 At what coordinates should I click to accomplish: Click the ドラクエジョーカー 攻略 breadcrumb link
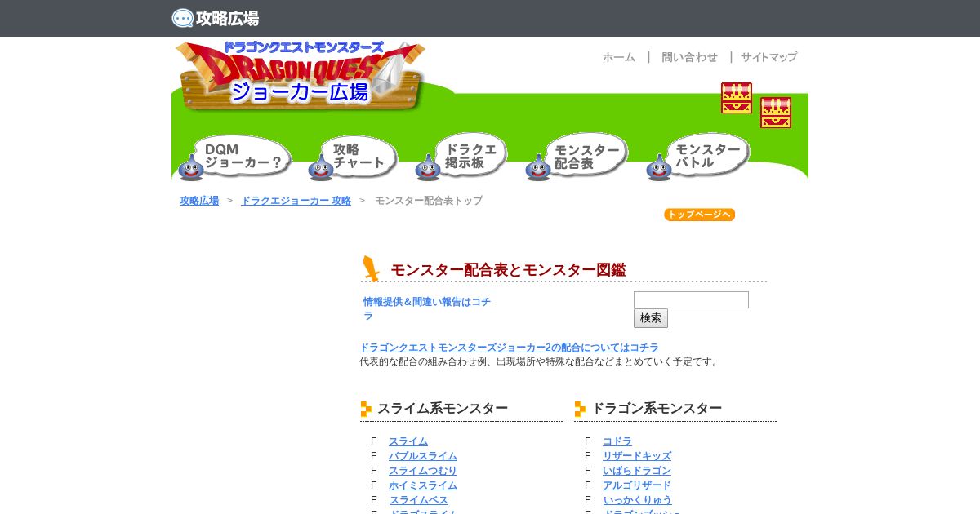296,201
